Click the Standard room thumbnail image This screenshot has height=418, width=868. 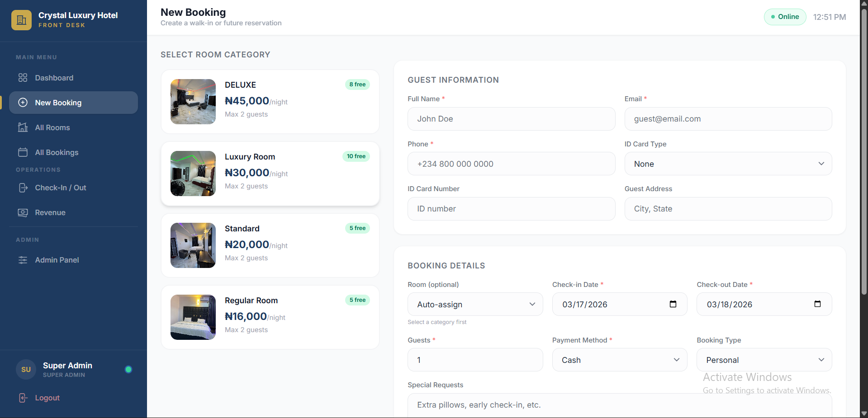(x=193, y=245)
